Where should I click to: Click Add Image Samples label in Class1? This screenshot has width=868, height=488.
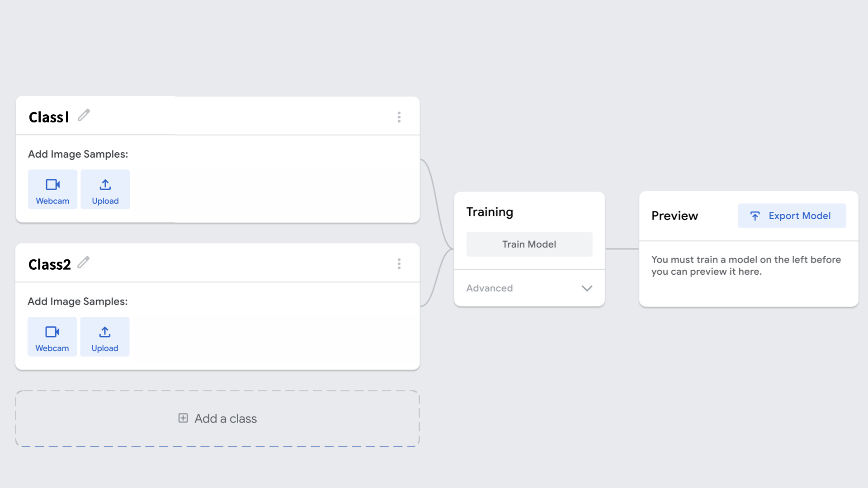pyautogui.click(x=78, y=154)
